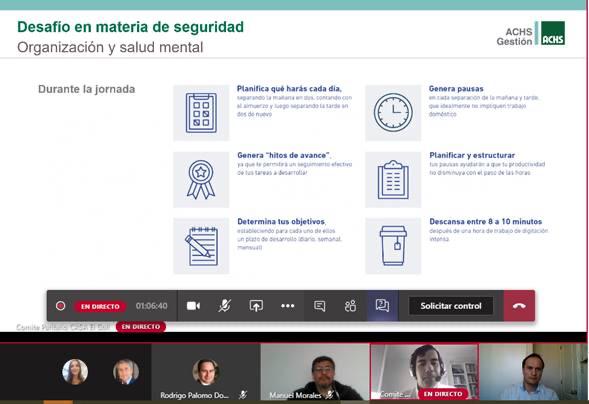The width and height of the screenshot is (589, 404).
Task: Click Rodrigo Palomo's muted microphone icon
Action: [243, 395]
